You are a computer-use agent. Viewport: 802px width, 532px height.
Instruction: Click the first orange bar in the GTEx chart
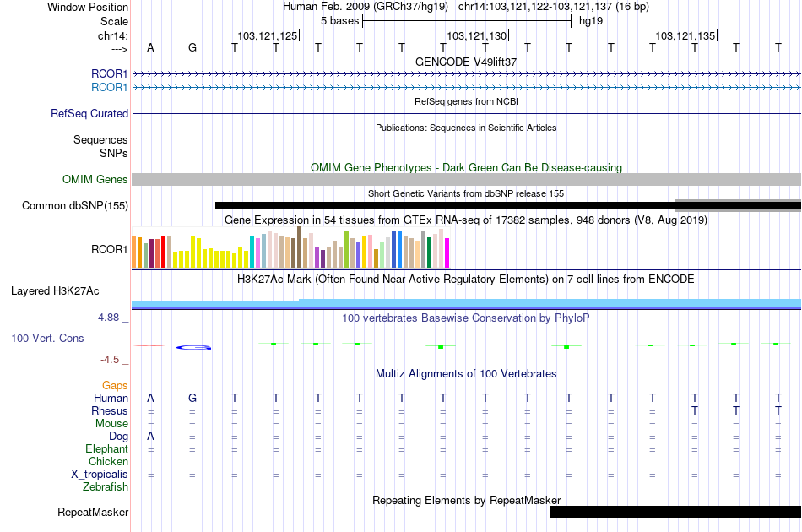pos(134,252)
